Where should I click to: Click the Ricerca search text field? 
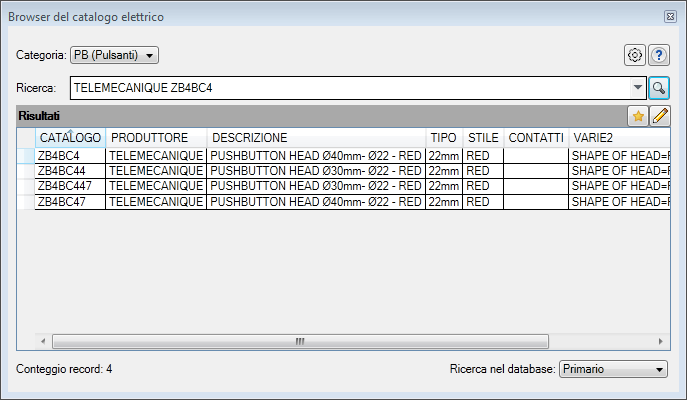coord(351,88)
